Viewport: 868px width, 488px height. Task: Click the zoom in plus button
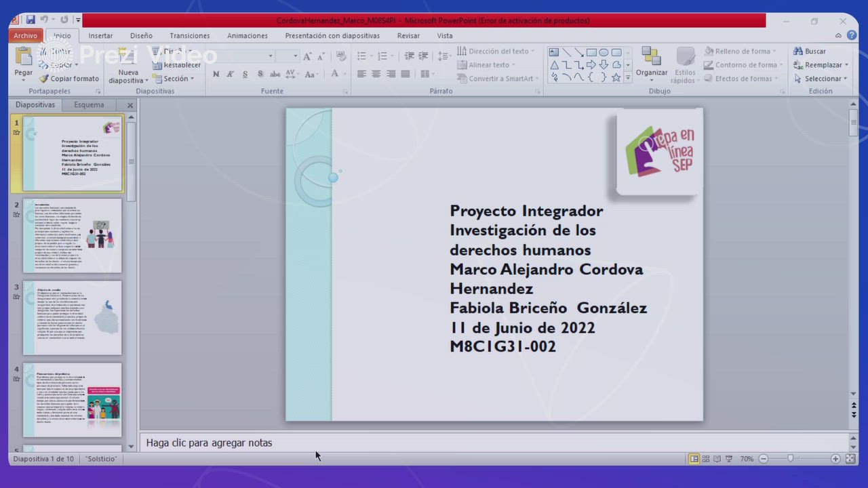coord(835,459)
